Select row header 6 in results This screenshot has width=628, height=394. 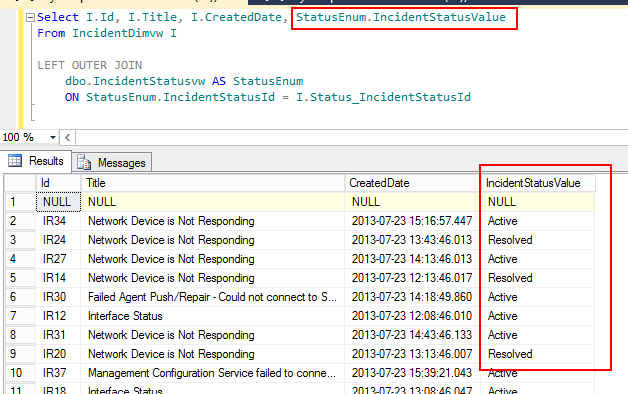click(20, 297)
